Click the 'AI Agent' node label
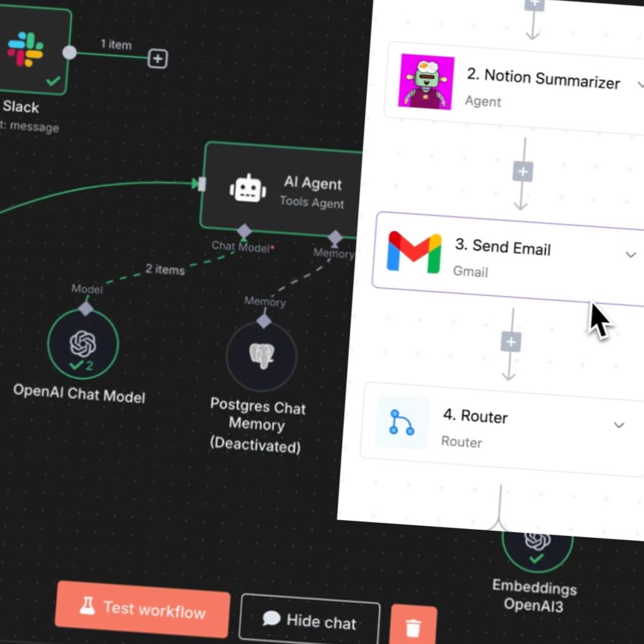644x644 pixels. point(313,183)
